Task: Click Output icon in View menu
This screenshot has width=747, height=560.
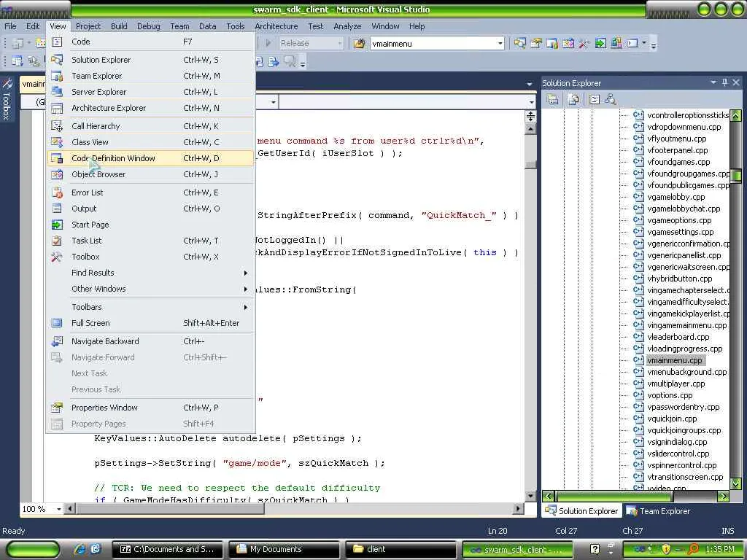Action: [x=57, y=209]
